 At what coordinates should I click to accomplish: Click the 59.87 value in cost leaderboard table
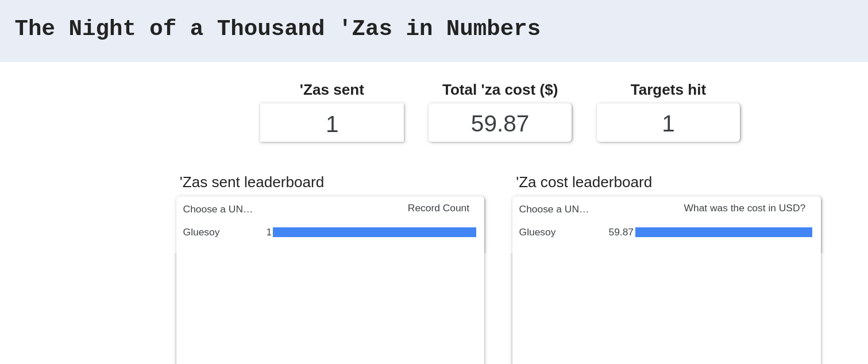[620, 233]
